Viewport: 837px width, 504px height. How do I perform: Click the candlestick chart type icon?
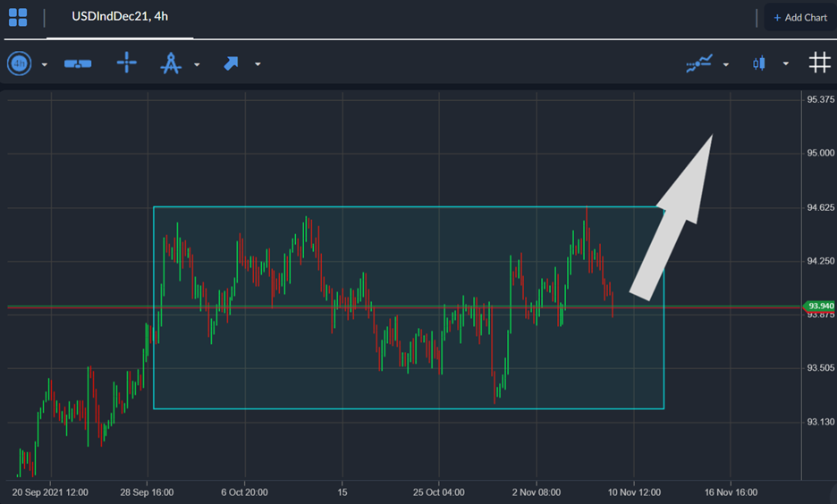tap(759, 63)
